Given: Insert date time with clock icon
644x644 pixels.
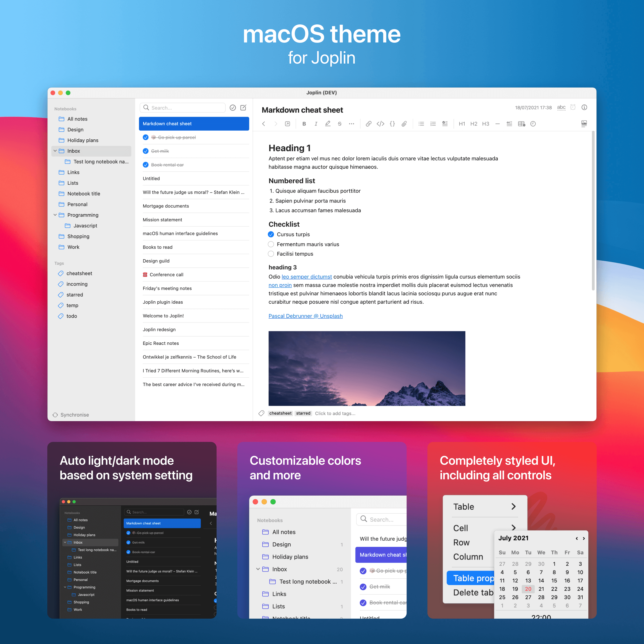Looking at the screenshot, I should click(533, 124).
